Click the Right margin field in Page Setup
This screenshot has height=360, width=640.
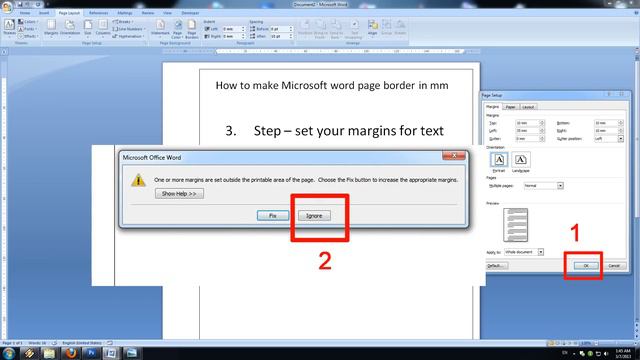[606, 131]
